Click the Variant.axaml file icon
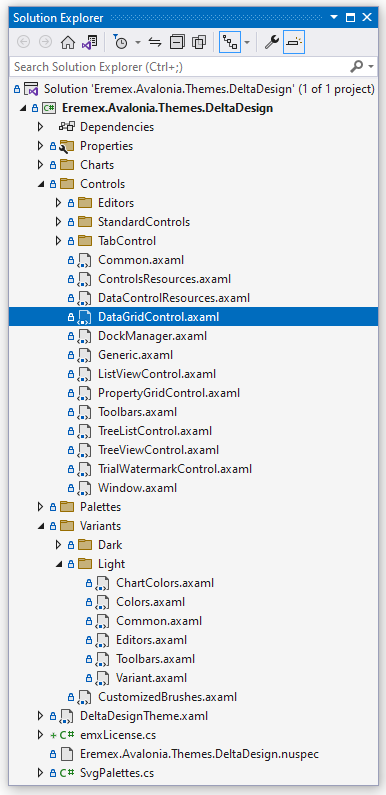 [x=103, y=679]
